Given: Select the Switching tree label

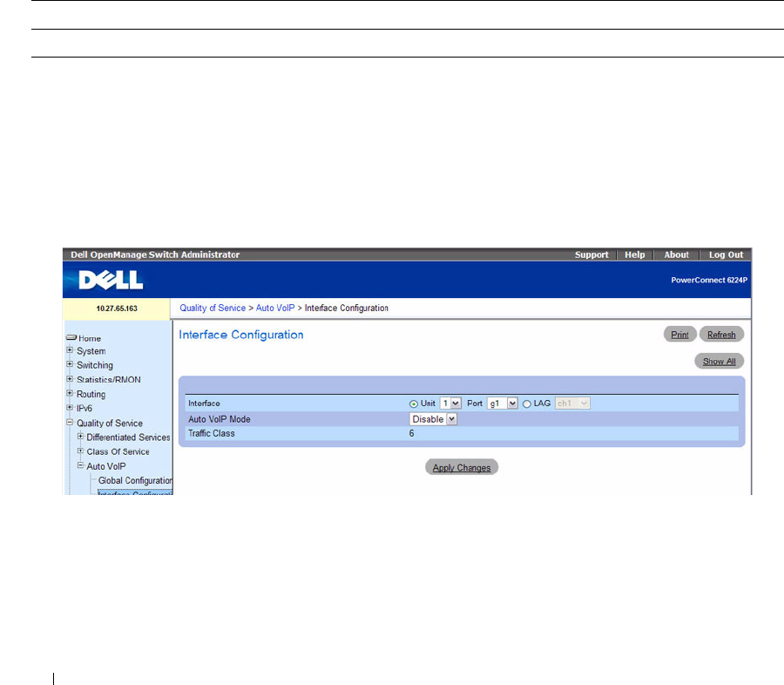Looking at the screenshot, I should pos(94,365).
